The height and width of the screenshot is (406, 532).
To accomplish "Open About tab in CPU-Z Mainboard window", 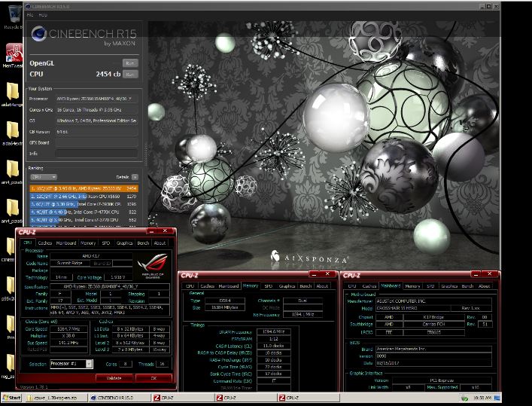I will pos(484,286).
